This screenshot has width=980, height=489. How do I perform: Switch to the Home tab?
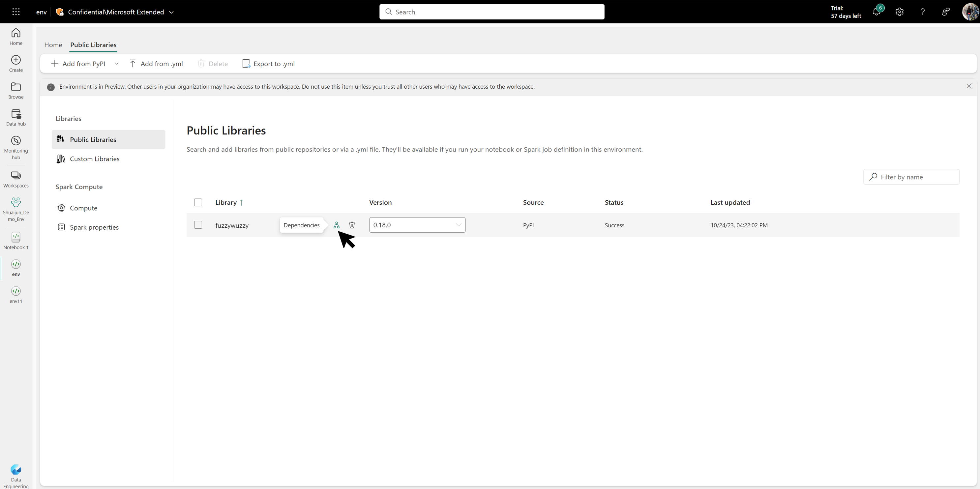(54, 44)
